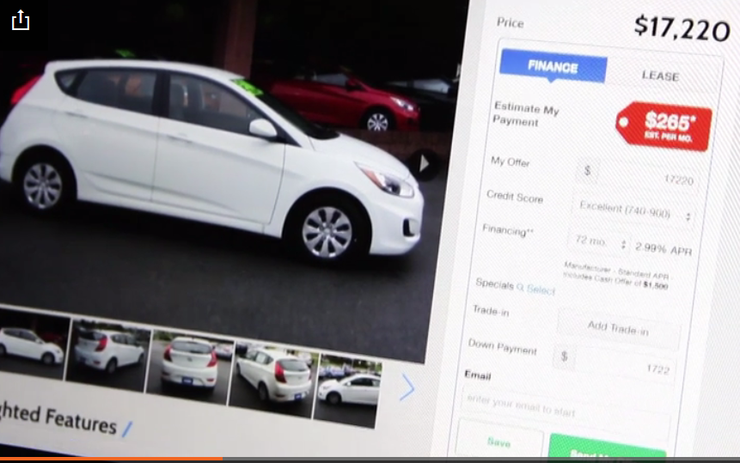The image size is (740, 463).
Task: Open the Credit Score dropdown
Action: coord(635,210)
